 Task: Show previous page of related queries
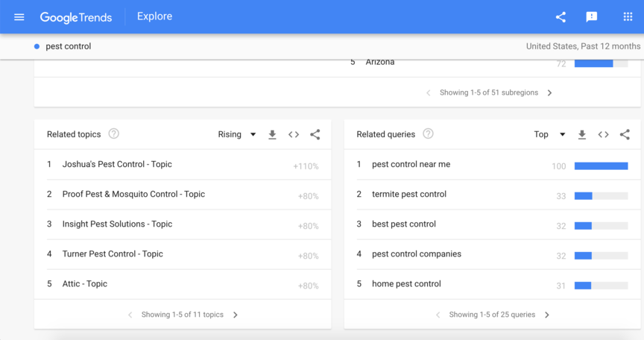438,315
